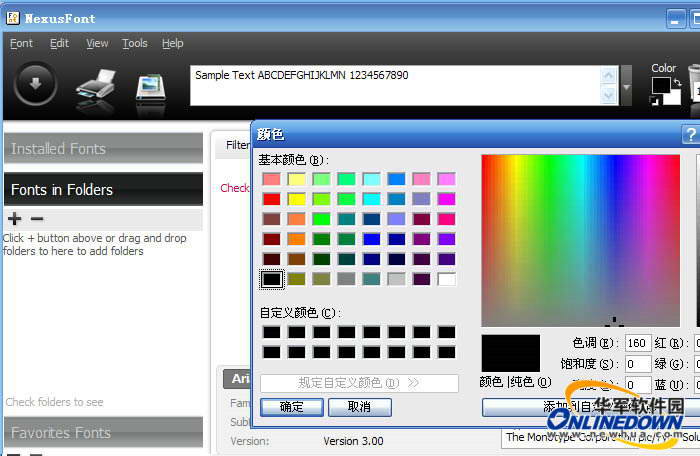This screenshot has height=456, width=700.
Task: Select the first custom color slot
Action: click(271, 332)
